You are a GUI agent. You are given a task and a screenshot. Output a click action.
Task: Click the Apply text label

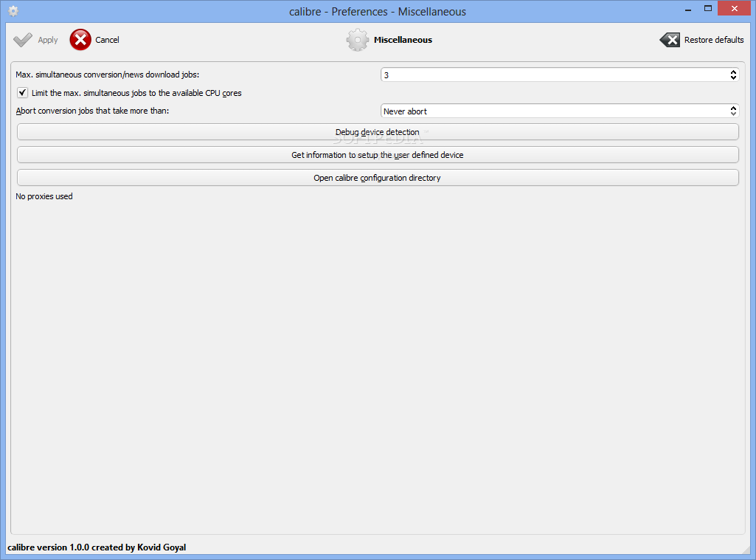(x=48, y=40)
